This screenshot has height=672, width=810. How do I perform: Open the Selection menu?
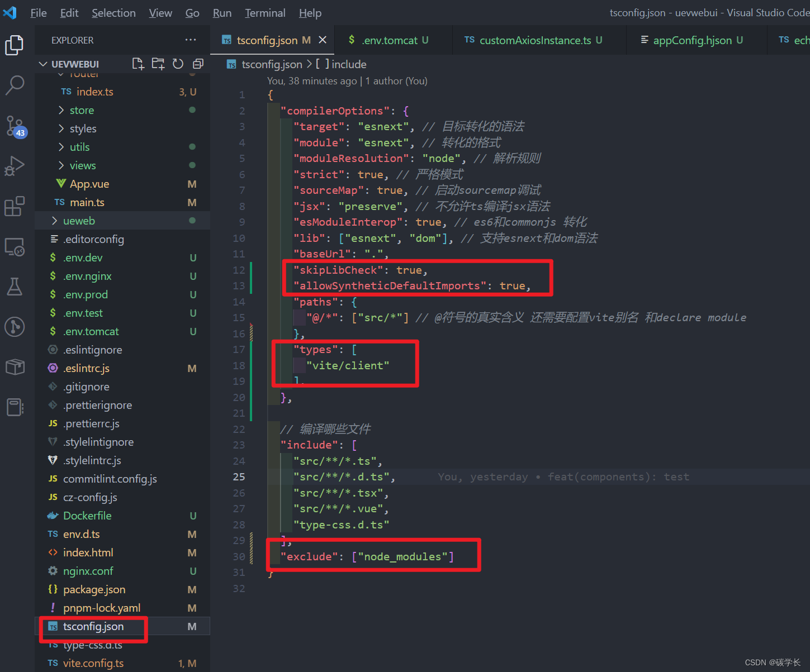tap(113, 13)
